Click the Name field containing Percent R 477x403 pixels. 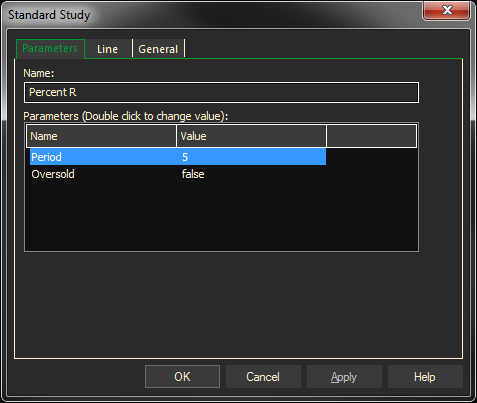[x=221, y=92]
